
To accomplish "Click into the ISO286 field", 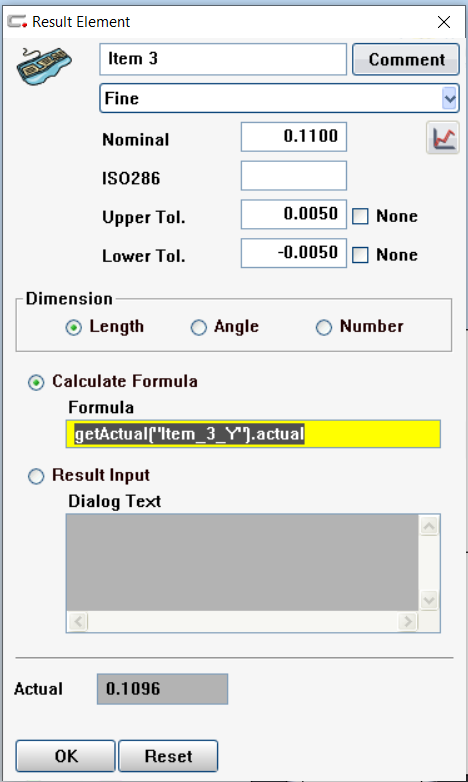I will [x=294, y=176].
